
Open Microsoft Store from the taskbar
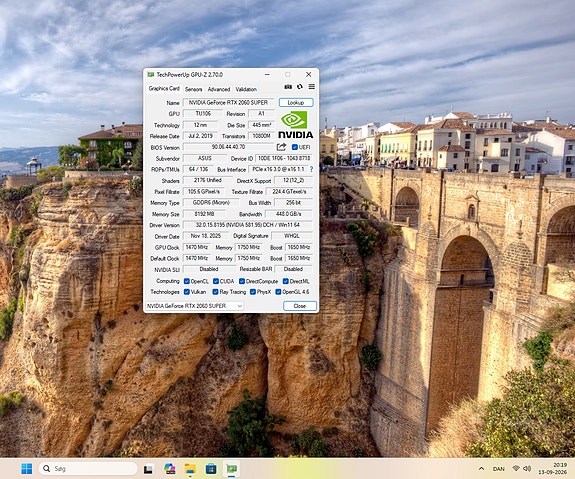211,469
